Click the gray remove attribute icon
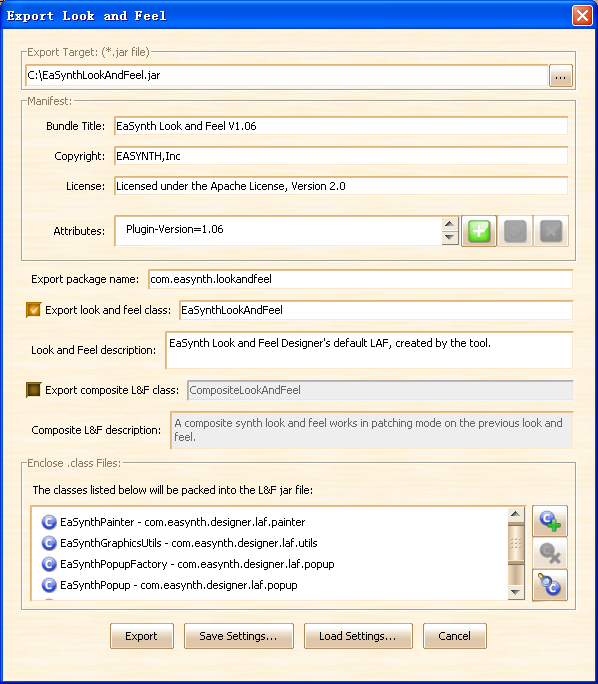Image resolution: width=598 pixels, height=684 pixels. [551, 231]
